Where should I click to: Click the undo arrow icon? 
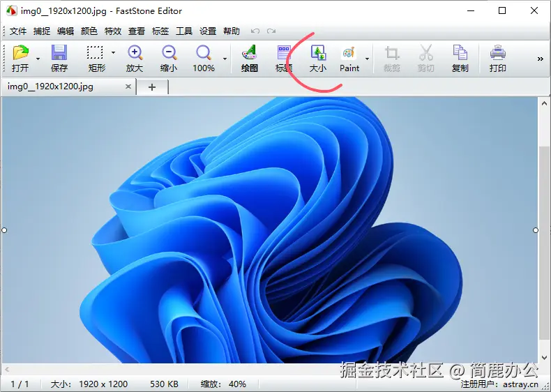[255, 31]
